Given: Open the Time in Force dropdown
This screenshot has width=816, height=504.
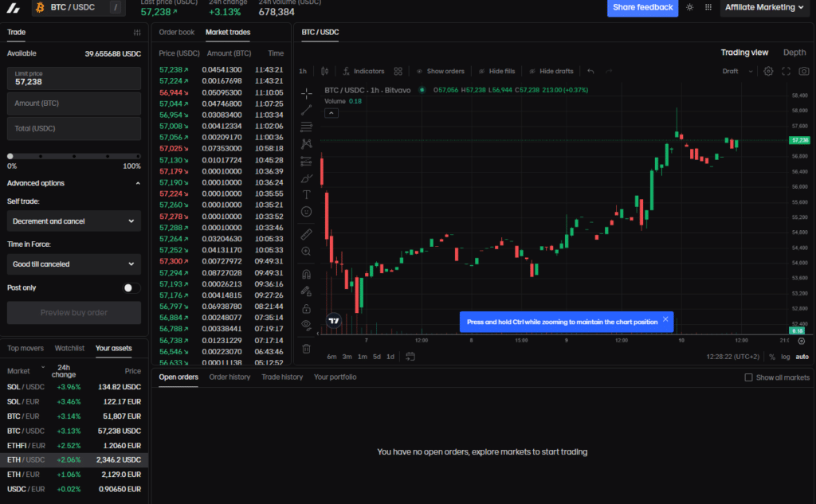Looking at the screenshot, I should pos(74,264).
